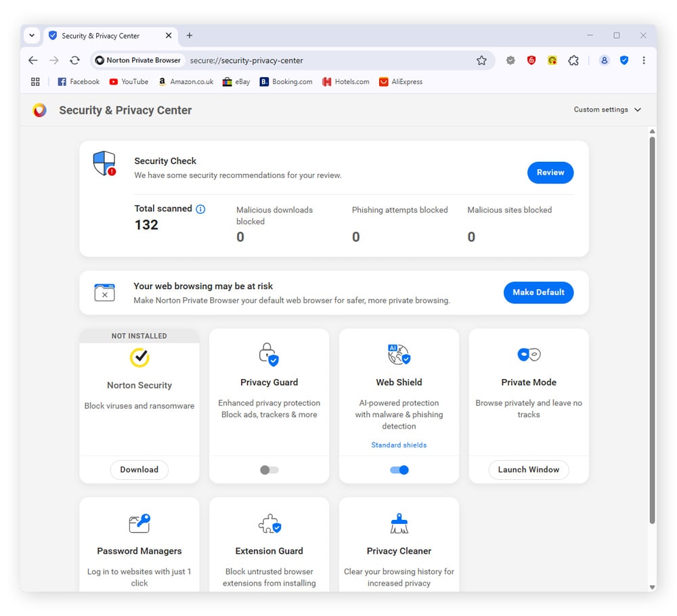Click the Privacy Guard padlock icon
Viewport: 677px width, 616px height.
269,355
